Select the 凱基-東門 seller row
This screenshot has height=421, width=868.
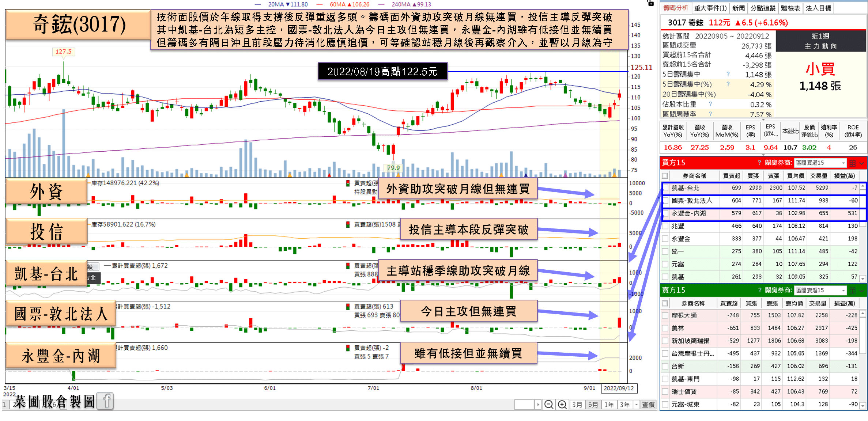(760, 379)
